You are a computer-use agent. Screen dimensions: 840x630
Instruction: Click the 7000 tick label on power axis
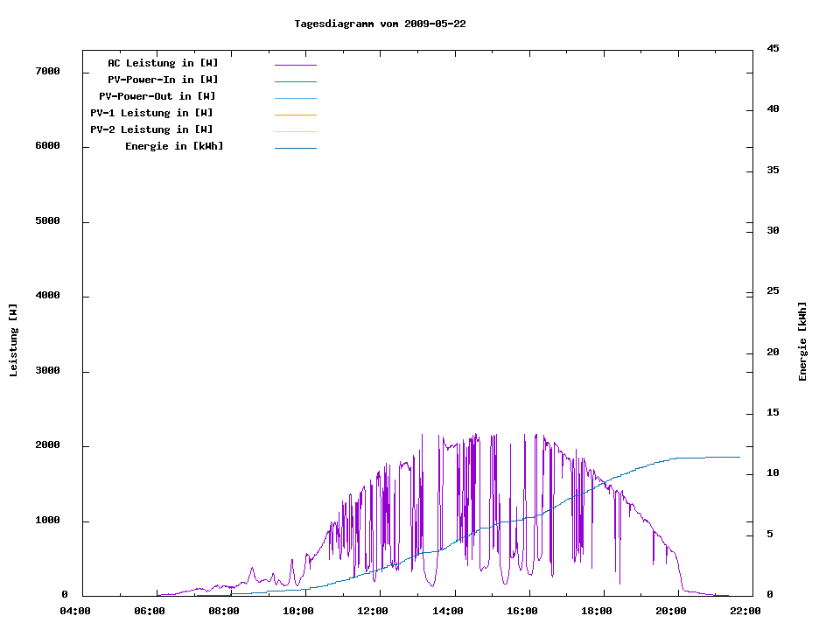[x=47, y=71]
